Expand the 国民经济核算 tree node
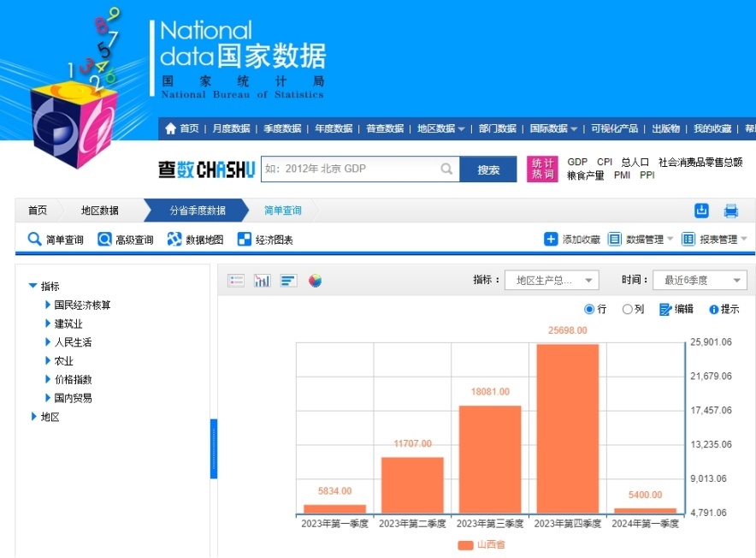 [x=49, y=305]
